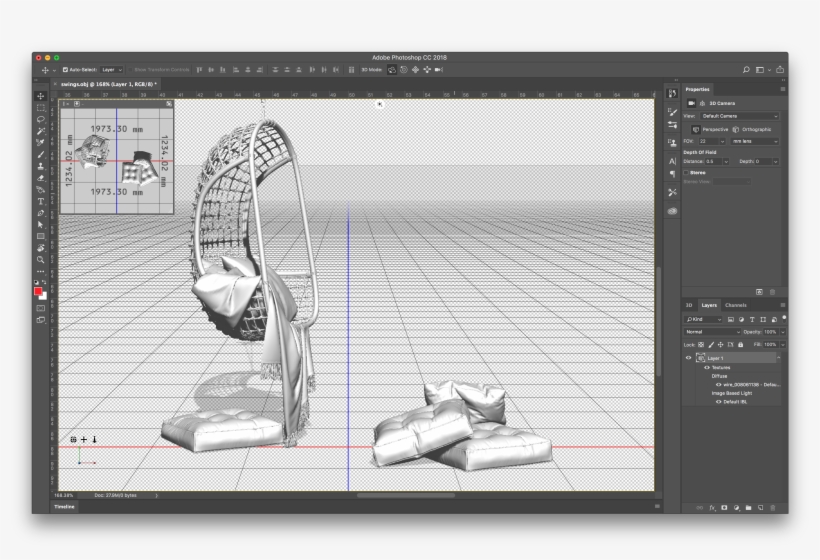Enable the Stereo checkbox
Image resolution: width=820 pixels, height=560 pixels.
(686, 172)
